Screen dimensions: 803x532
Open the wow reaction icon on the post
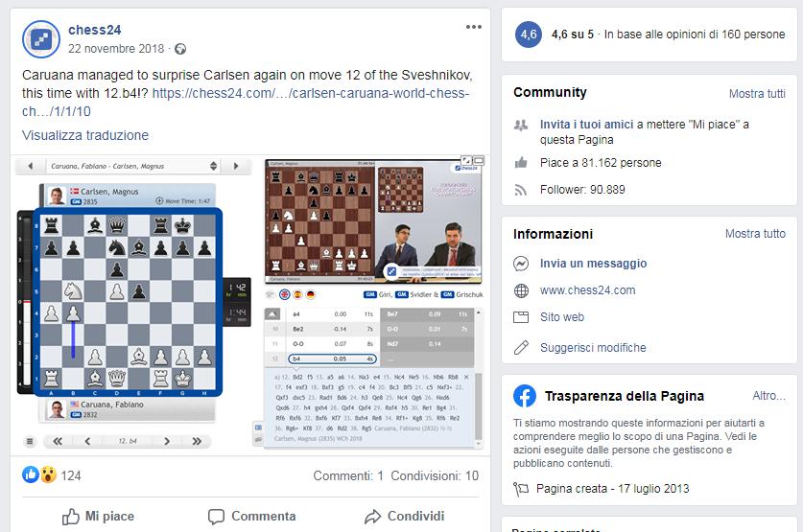[48, 474]
